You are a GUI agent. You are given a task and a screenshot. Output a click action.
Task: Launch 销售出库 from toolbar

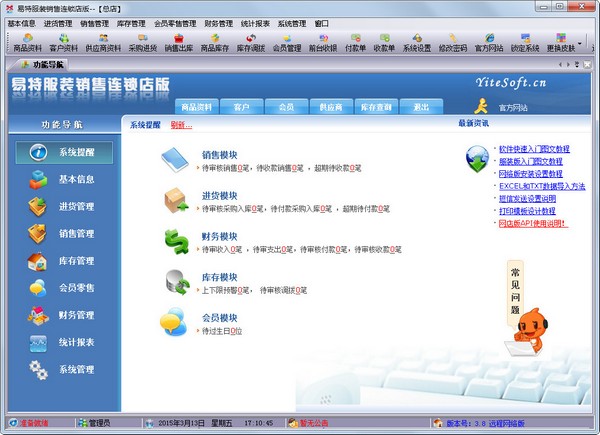179,42
